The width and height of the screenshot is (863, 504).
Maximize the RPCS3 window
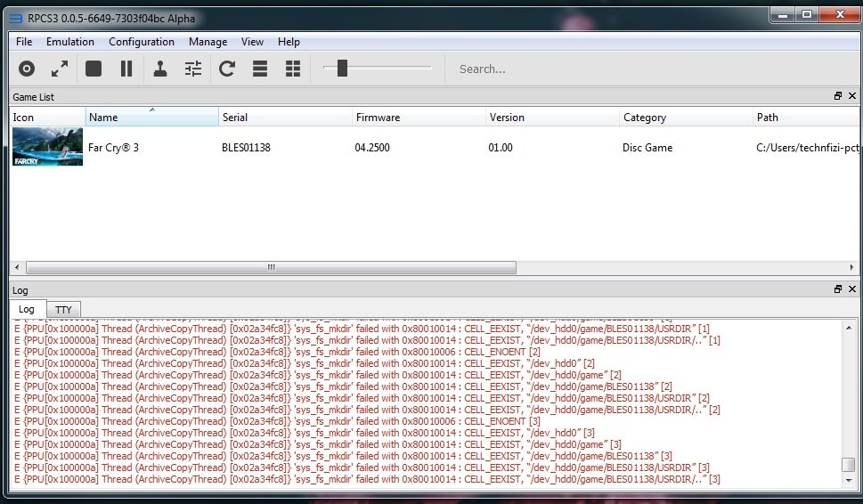[807, 15]
